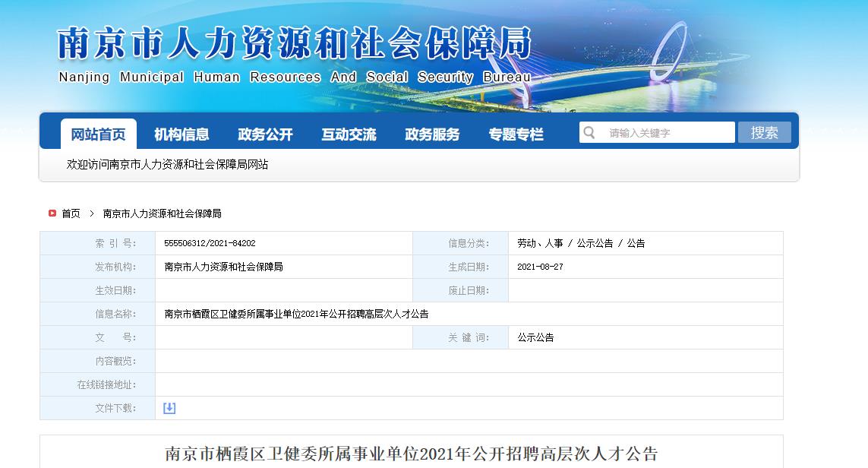Viewport: 868px width, 468px height.
Task: Click the file download arrow icon
Action: [x=169, y=408]
